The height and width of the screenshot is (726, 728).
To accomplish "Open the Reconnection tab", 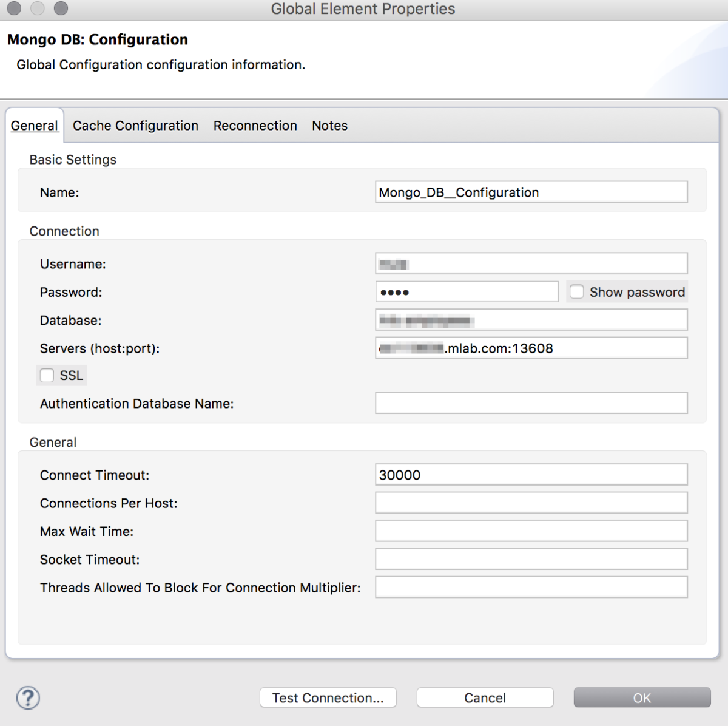I will point(255,126).
